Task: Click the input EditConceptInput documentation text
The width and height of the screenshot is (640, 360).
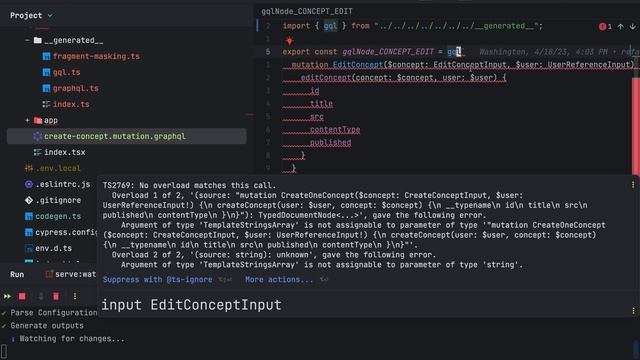Action: (191, 305)
